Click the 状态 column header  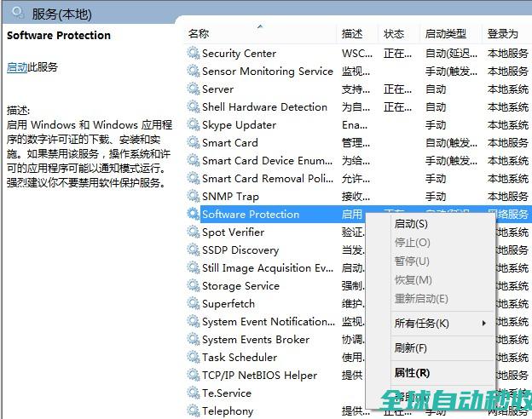click(394, 33)
